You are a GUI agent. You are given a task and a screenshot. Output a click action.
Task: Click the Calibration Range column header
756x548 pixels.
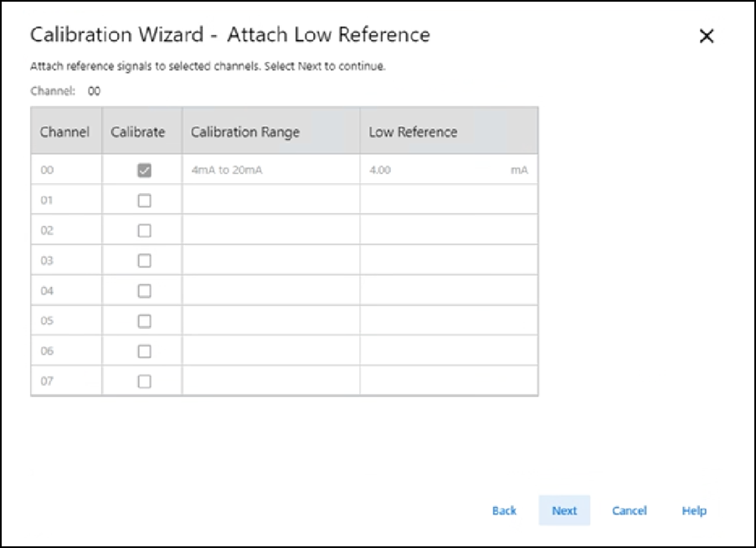(245, 132)
